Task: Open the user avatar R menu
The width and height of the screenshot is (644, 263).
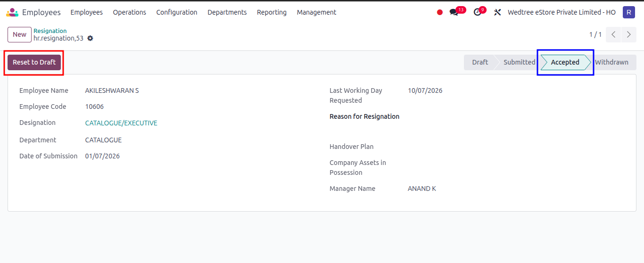Action: [628, 12]
